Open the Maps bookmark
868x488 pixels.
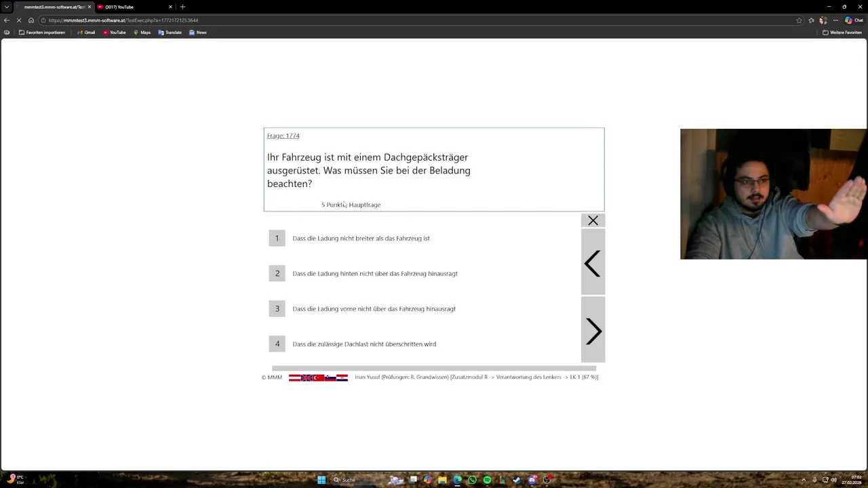click(x=142, y=33)
